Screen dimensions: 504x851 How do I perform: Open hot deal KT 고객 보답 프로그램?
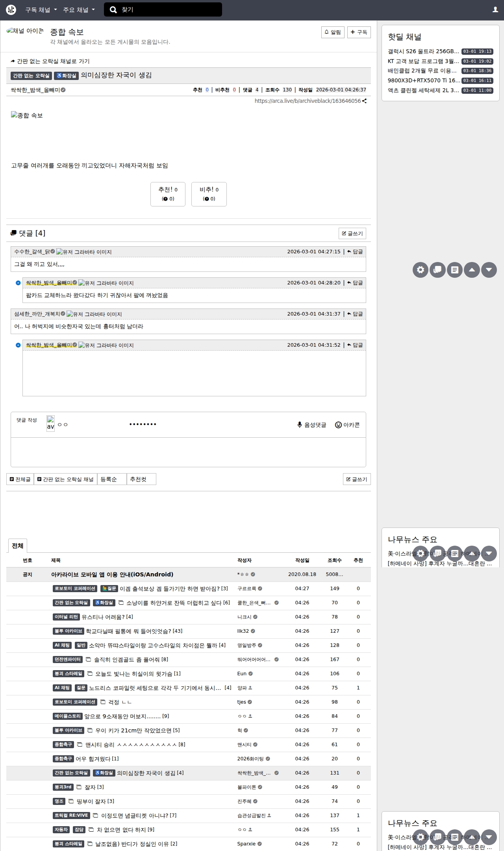click(x=424, y=61)
